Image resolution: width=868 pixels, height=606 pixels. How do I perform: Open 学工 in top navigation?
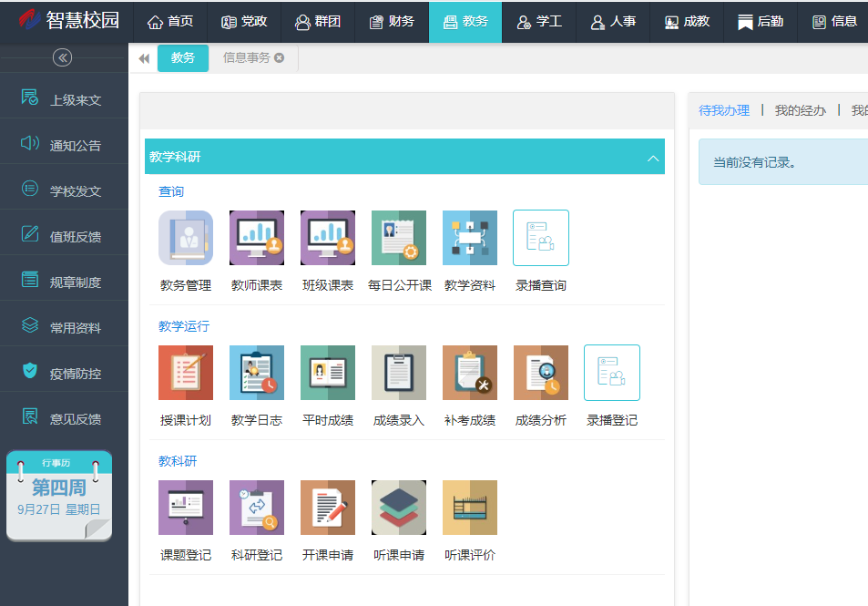click(x=539, y=22)
